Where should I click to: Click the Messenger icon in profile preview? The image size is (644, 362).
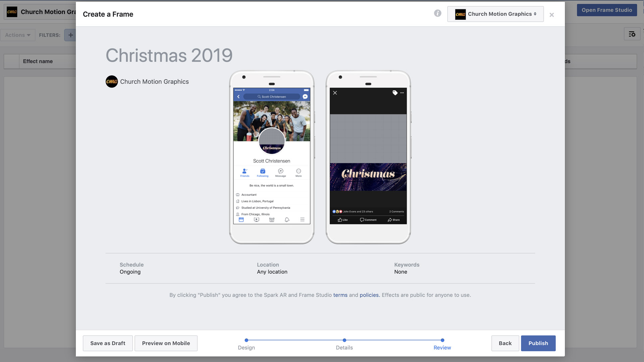click(x=305, y=97)
